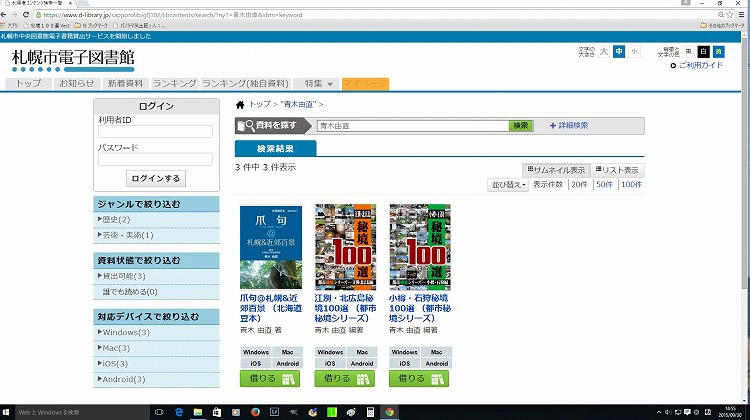The image size is (750, 420).
Task: Open the 新着資料 navigation tab
Action: coord(125,84)
